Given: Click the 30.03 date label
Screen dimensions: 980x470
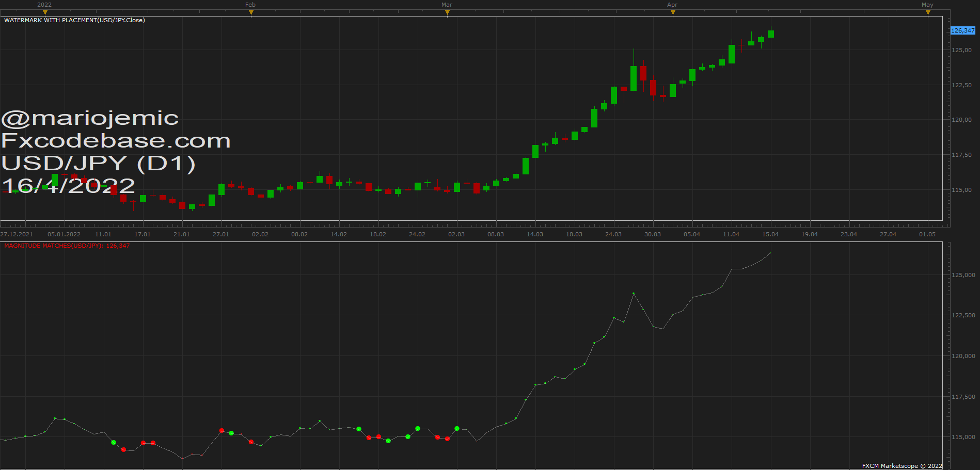Looking at the screenshot, I should click(x=653, y=234).
